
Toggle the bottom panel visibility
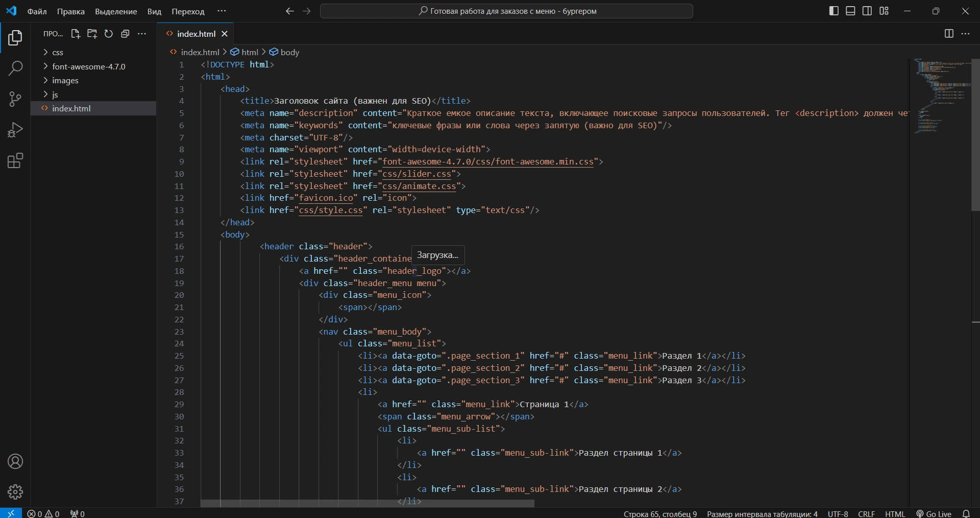850,11
